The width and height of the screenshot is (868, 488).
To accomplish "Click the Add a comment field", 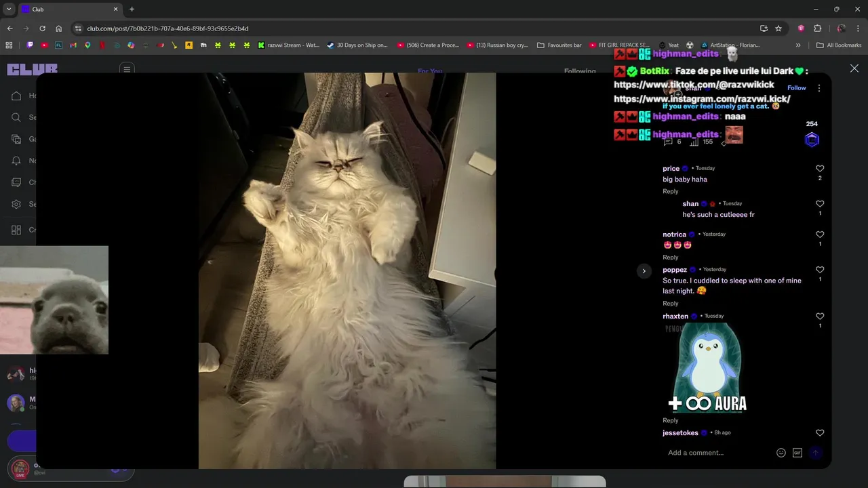I will (719, 453).
